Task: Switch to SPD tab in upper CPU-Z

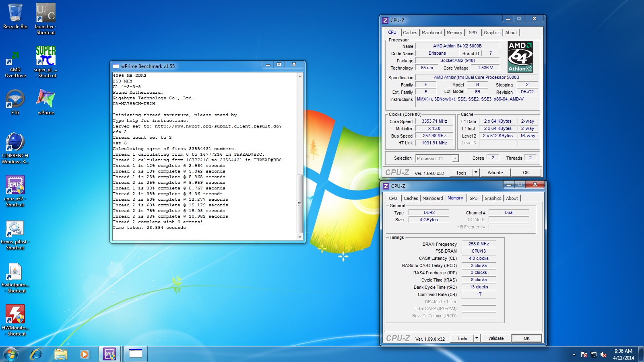Action: tap(473, 33)
